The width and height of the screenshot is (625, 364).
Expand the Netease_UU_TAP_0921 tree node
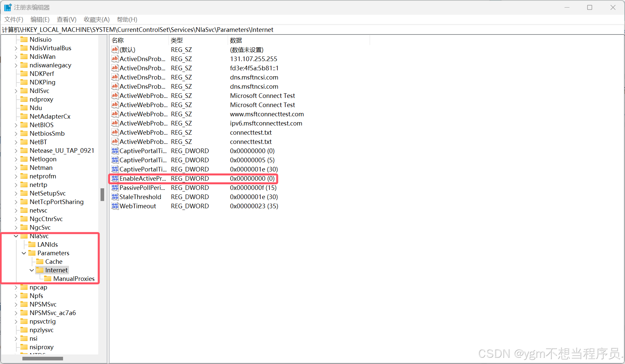(16, 150)
